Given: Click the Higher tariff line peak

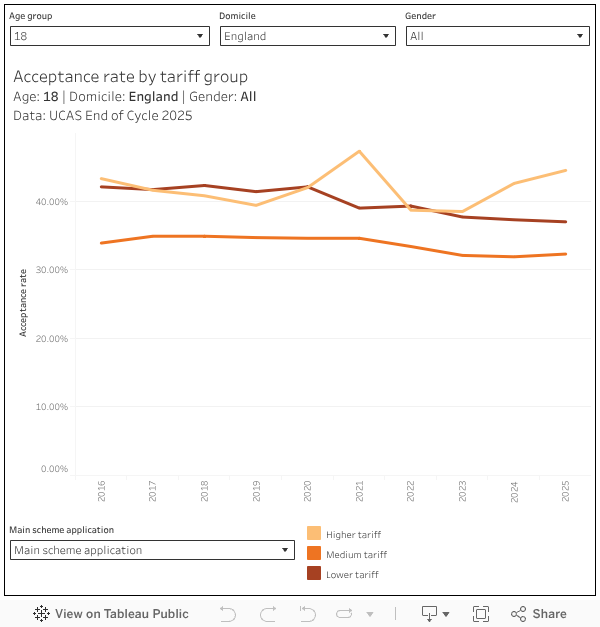Looking at the screenshot, I should point(359,151).
